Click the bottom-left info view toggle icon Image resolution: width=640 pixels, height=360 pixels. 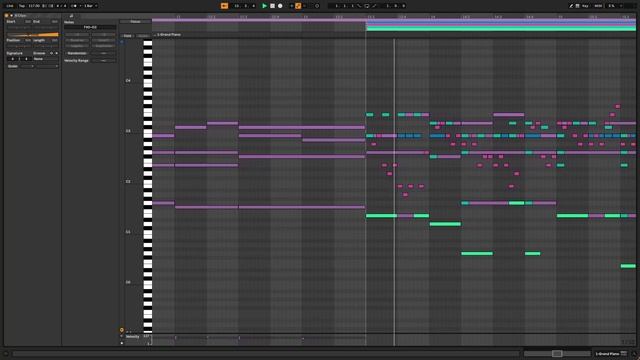[x=6, y=354]
